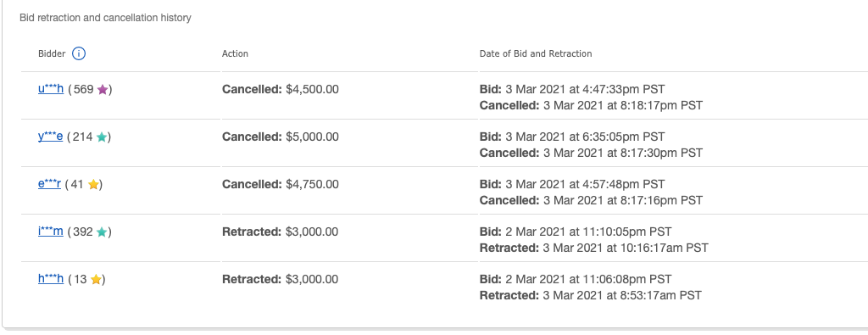Open bidder u***h profile link
Viewport: 868px width, 335px height.
pos(51,89)
